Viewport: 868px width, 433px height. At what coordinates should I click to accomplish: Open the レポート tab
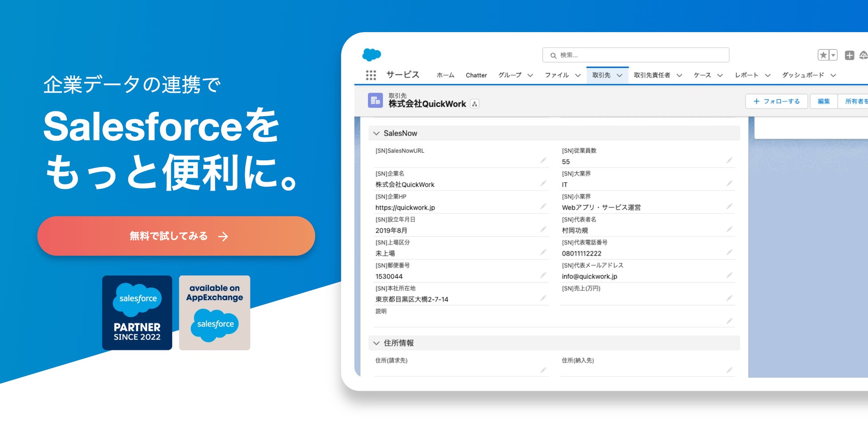pos(746,75)
